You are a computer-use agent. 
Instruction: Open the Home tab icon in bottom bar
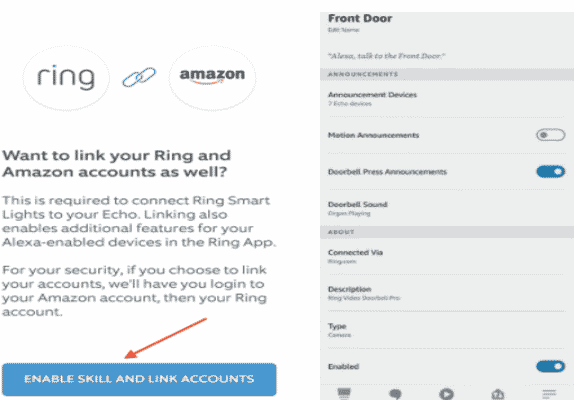click(344, 394)
